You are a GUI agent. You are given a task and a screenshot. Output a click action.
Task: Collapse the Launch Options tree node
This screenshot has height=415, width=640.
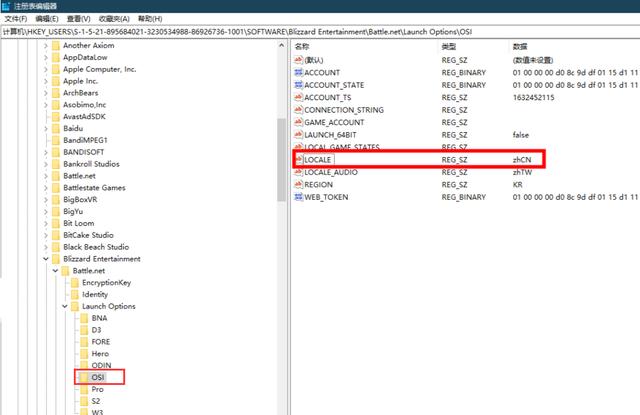point(65,306)
